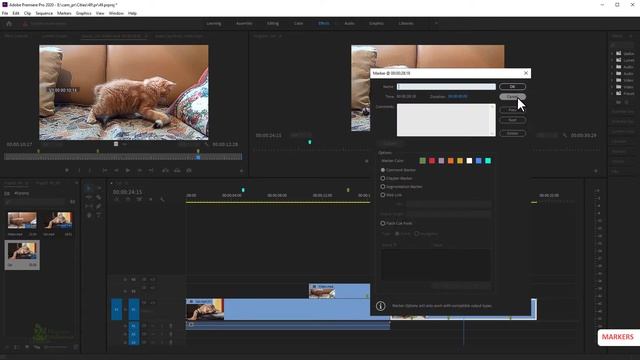Select the Hand tool
Image resolution: width=640 pixels, height=360 pixels.
pos(89,215)
